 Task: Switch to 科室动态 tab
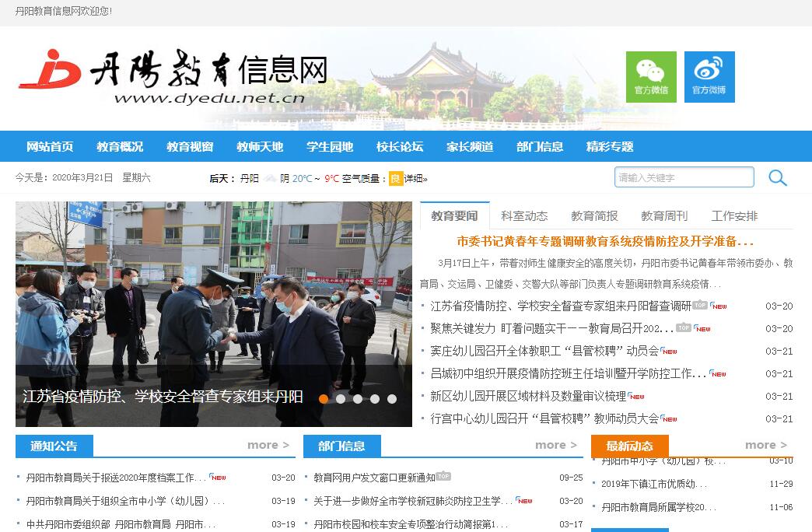(524, 215)
